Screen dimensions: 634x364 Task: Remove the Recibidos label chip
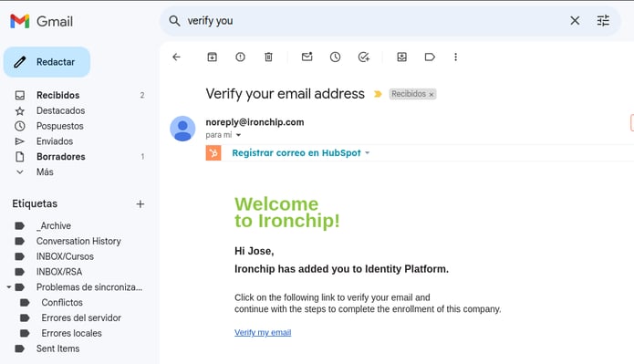pyautogui.click(x=431, y=94)
